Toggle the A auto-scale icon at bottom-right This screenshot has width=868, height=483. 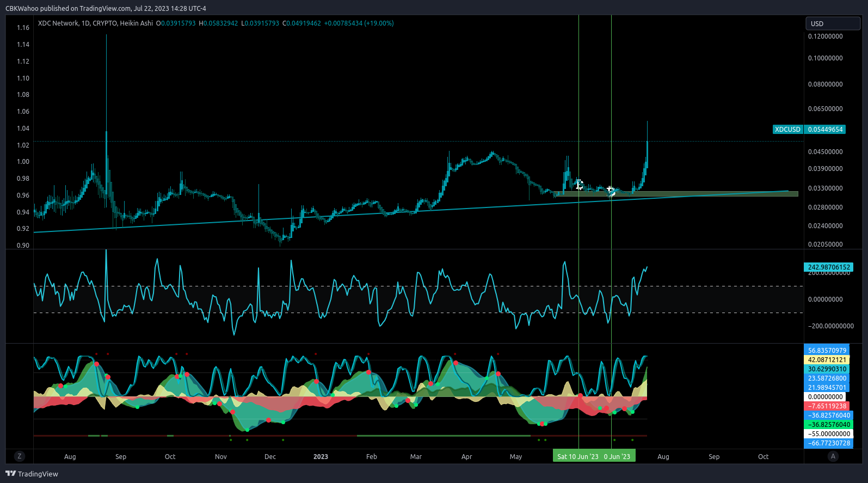pyautogui.click(x=833, y=456)
